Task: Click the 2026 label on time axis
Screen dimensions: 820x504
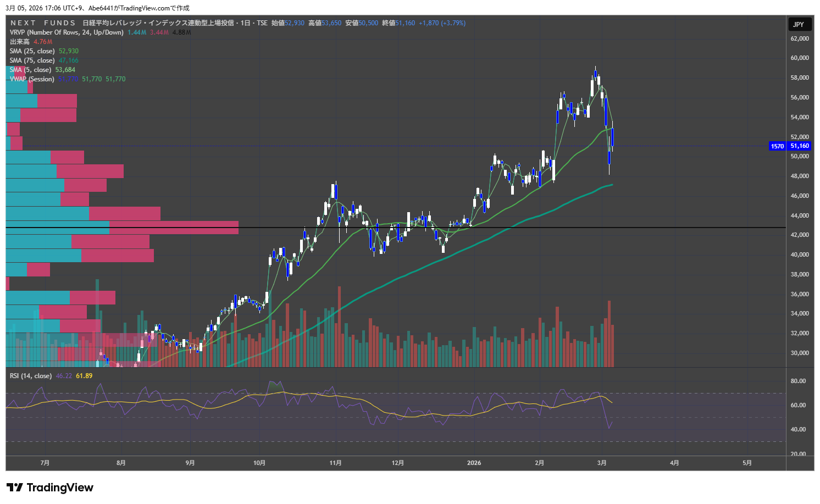Action: (474, 463)
